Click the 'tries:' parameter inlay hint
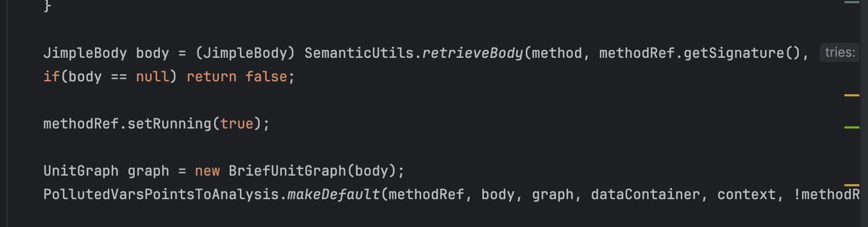 click(x=840, y=52)
